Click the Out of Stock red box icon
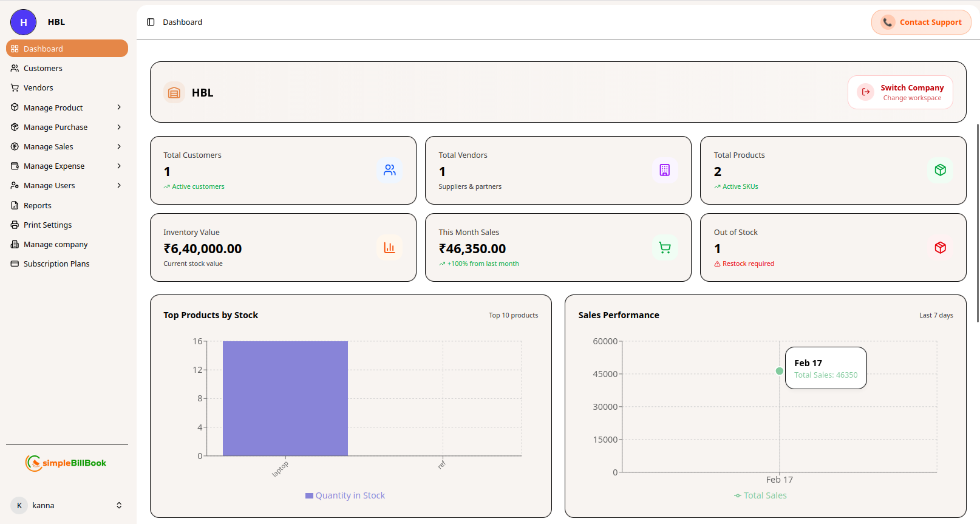 coord(940,247)
